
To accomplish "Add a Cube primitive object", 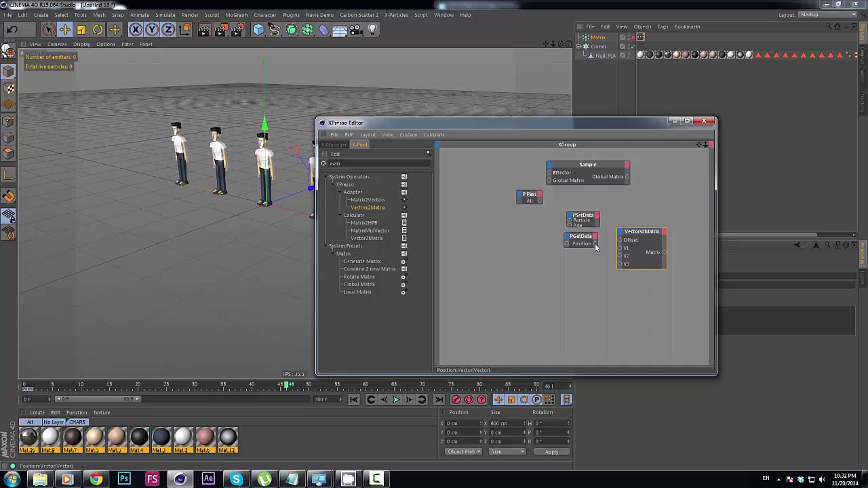I will [x=258, y=30].
